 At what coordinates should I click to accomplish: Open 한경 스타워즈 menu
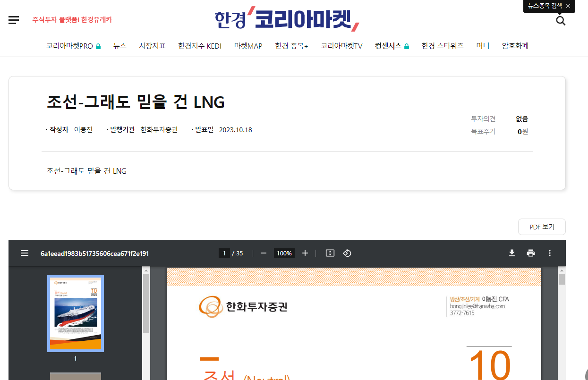[443, 46]
